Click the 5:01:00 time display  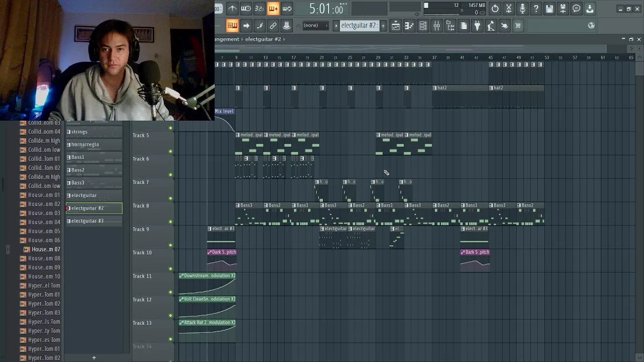tap(326, 9)
